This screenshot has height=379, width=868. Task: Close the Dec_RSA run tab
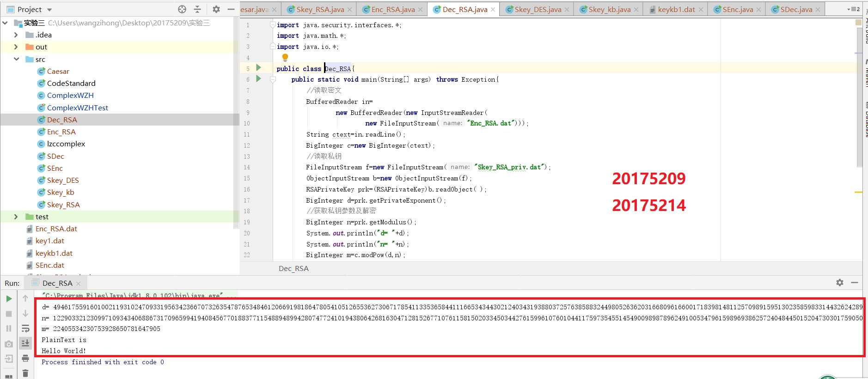(78, 283)
